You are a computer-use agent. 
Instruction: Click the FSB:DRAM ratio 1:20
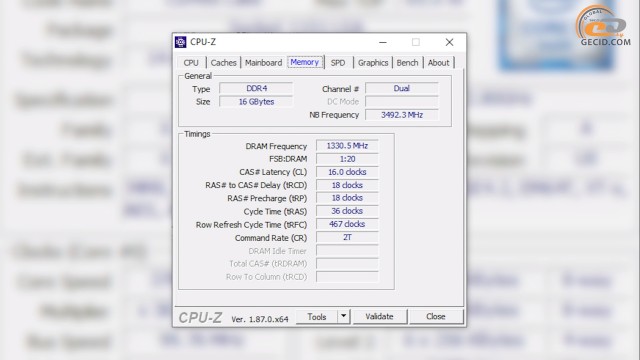tap(347, 159)
